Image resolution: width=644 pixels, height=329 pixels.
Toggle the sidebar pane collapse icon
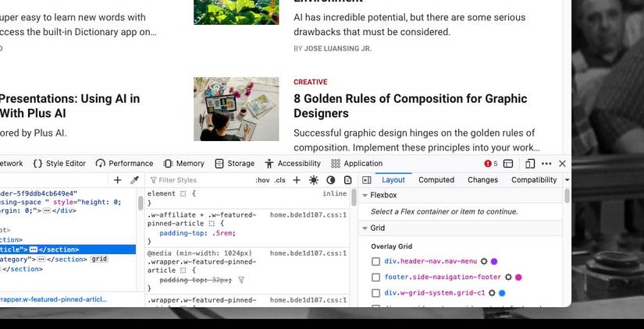[x=367, y=180]
